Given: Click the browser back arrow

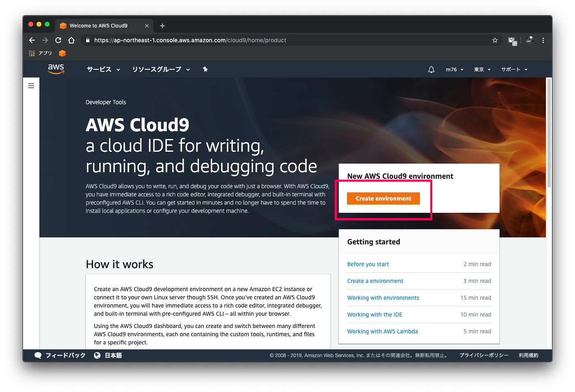Looking at the screenshot, I should 32,40.
